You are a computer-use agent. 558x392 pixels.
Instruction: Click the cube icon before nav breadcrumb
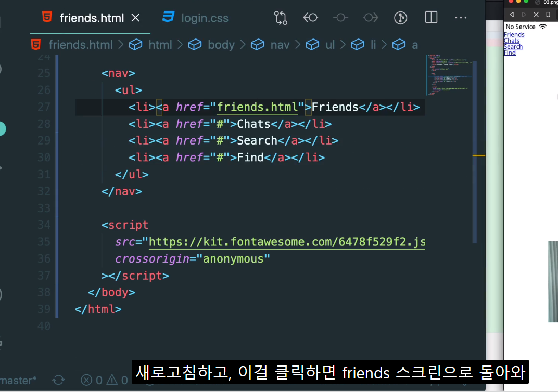257,45
